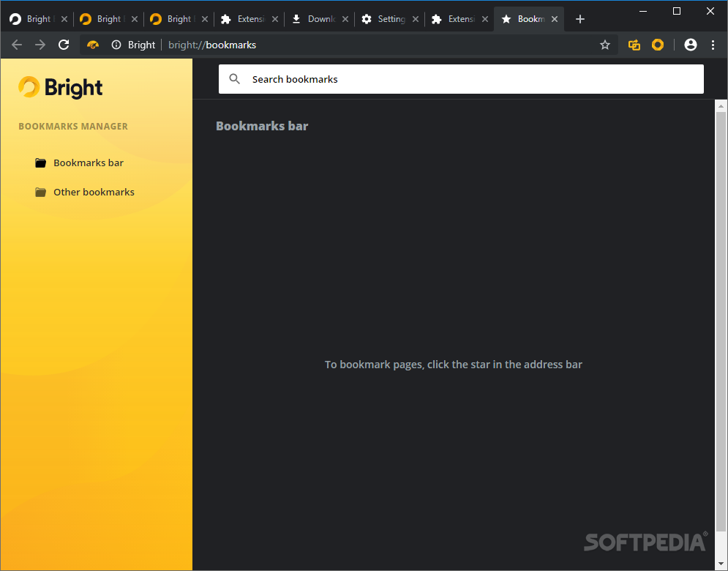Close the Downloads tab
Image resolution: width=728 pixels, height=571 pixels.
point(345,19)
